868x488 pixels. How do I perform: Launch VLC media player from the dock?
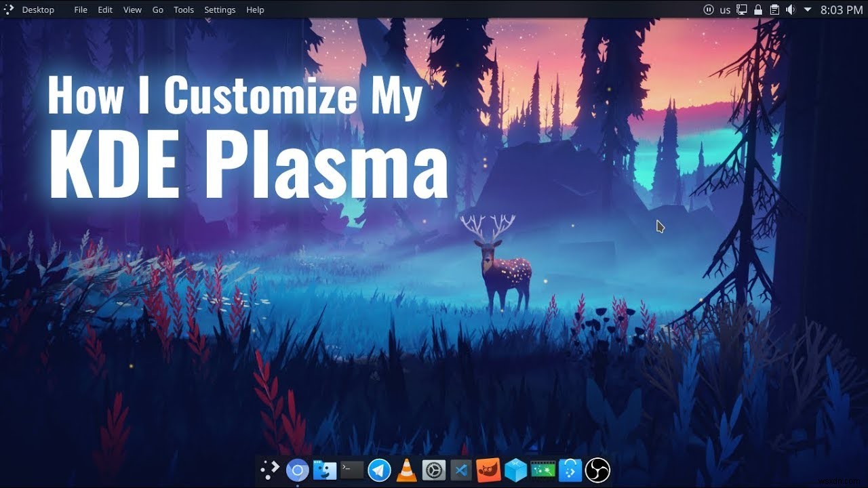pos(407,470)
